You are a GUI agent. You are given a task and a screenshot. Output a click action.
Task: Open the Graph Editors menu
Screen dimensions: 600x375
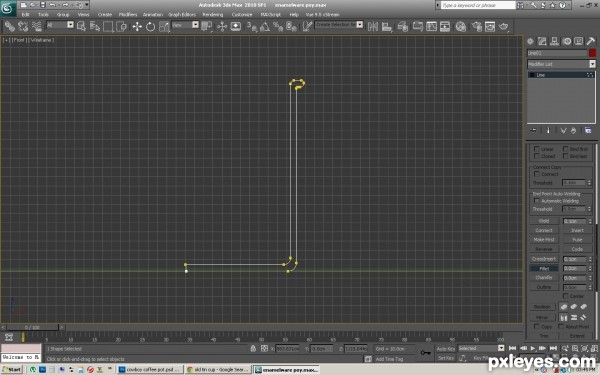coord(182,15)
